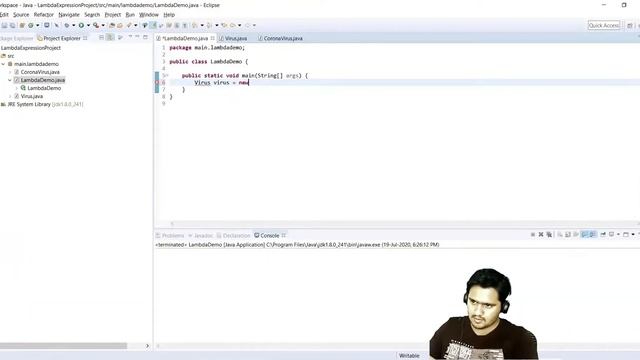Click the Clear Console icon
Image resolution: width=640 pixels, height=360 pixels.
pos(560,234)
